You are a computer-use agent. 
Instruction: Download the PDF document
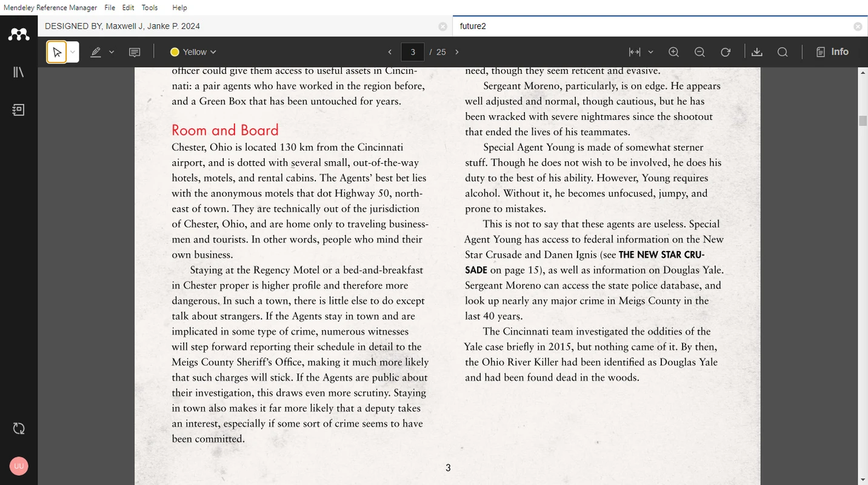(x=756, y=52)
